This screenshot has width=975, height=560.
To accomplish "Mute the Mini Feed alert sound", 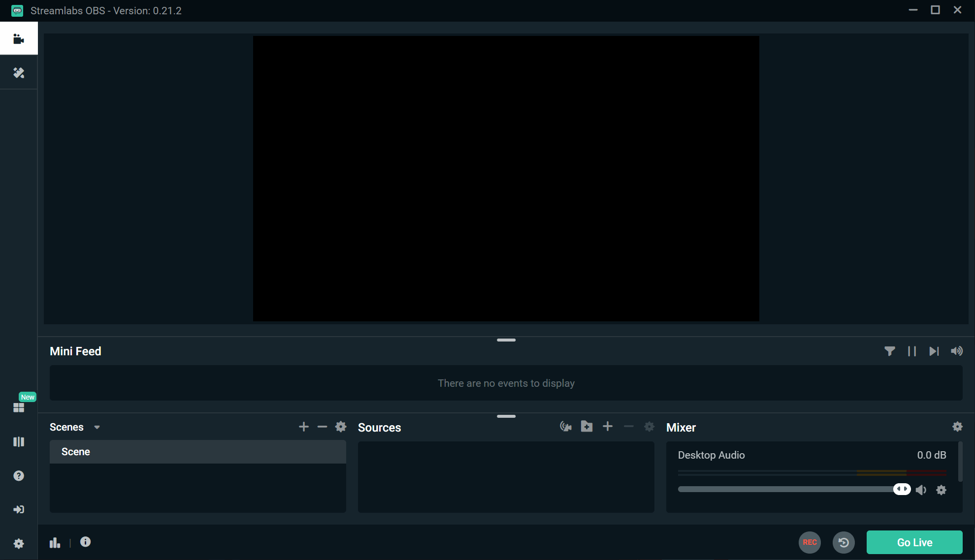I will coord(957,351).
